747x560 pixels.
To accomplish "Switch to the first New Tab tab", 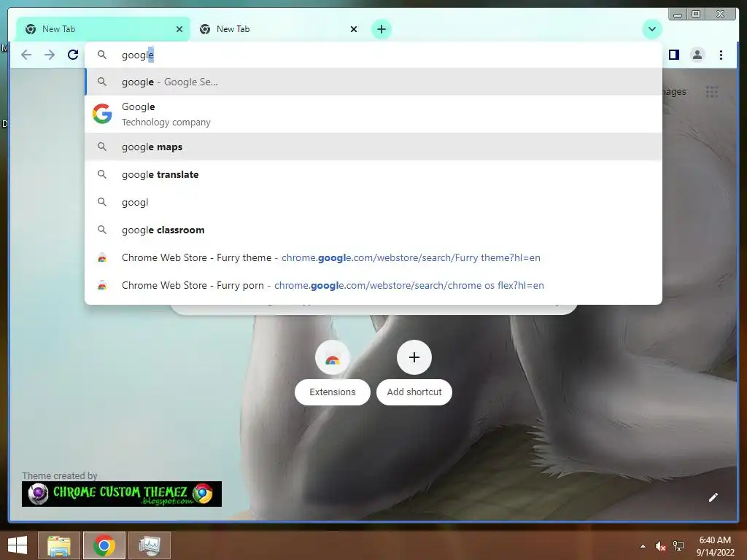I will tap(102, 29).
